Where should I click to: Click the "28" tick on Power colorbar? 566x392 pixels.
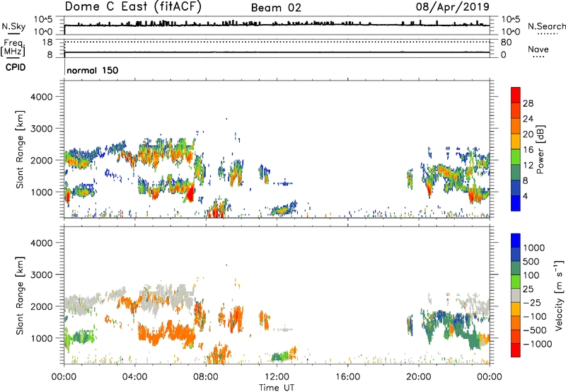point(528,103)
